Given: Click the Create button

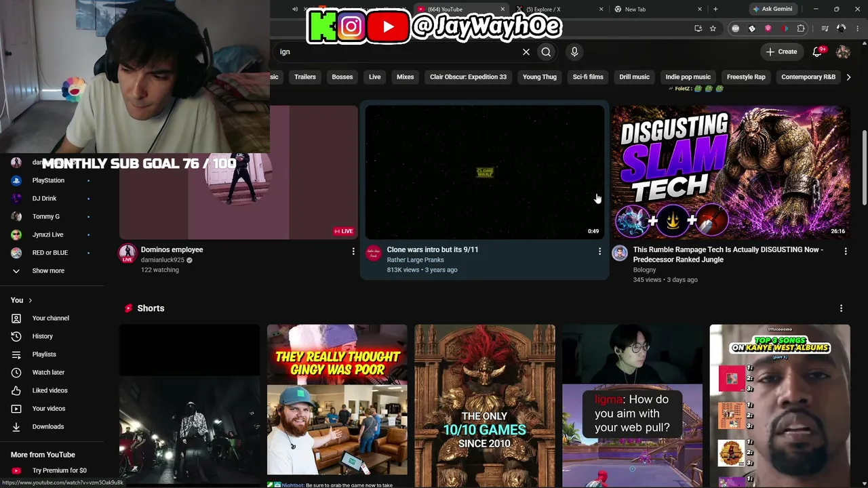Looking at the screenshot, I should click(x=781, y=52).
